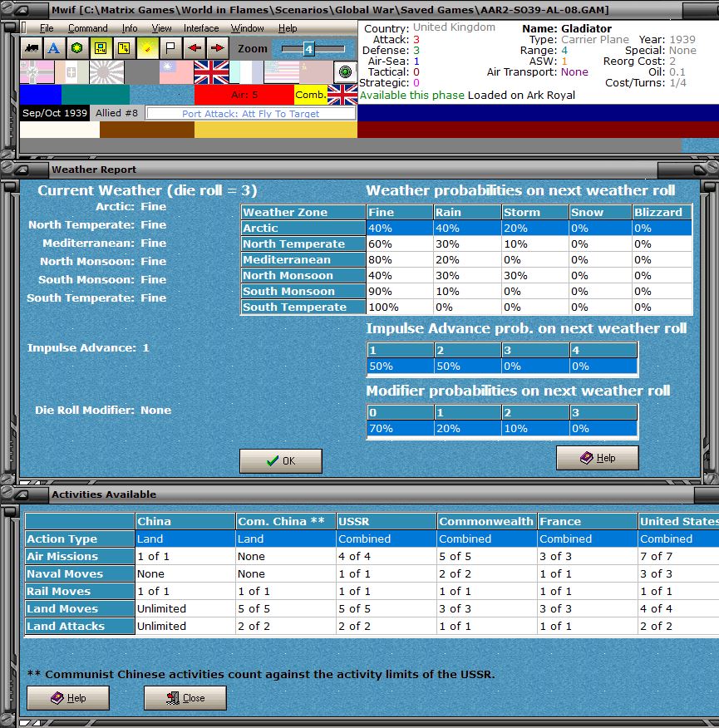Viewport: 719px width, 728px height.
Task: Select the South Monsoon weather zone row header
Action: pos(303,291)
